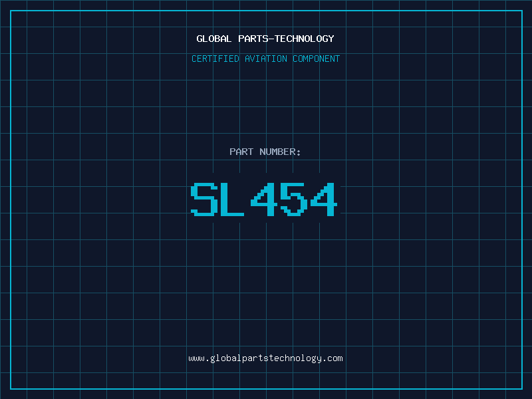532x399 pixels.
Task: Open the www.globalpartstechnology.com link
Action: click(x=265, y=358)
